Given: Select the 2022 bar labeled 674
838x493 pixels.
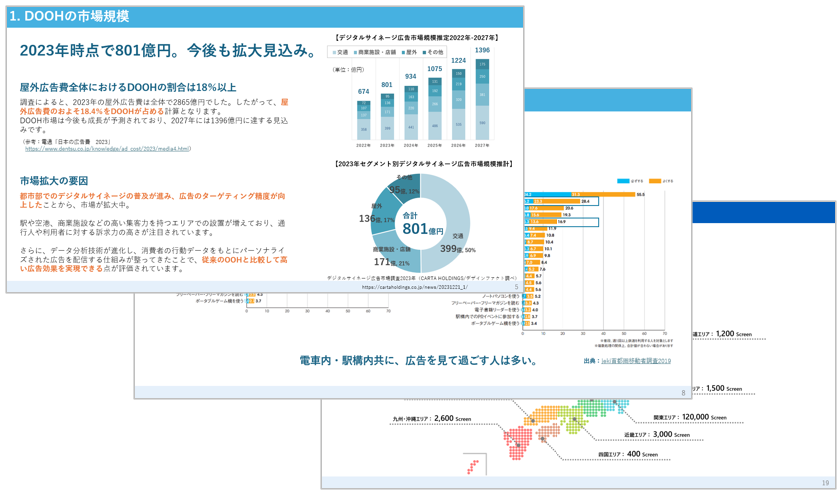Looking at the screenshot, I should 363,119.
